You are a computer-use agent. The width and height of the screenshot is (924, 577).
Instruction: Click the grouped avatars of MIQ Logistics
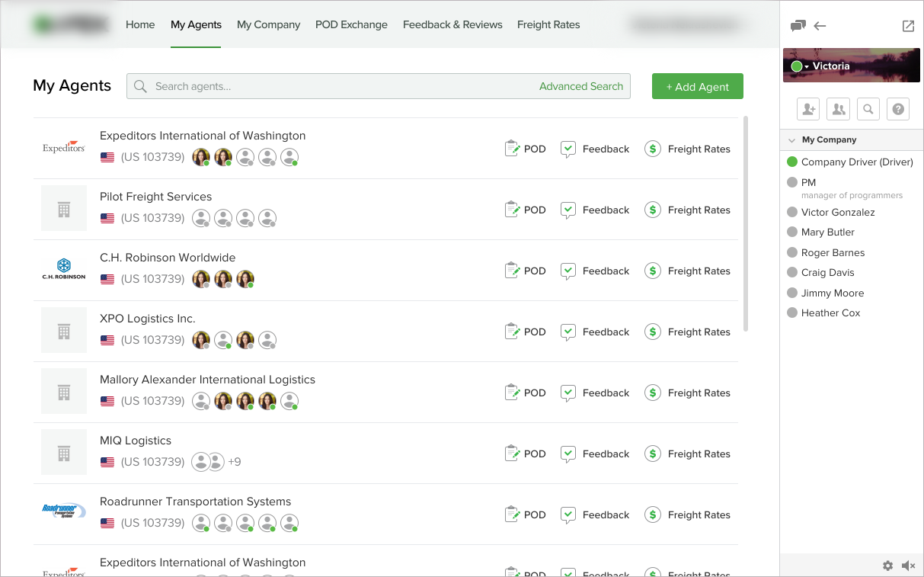click(x=208, y=462)
